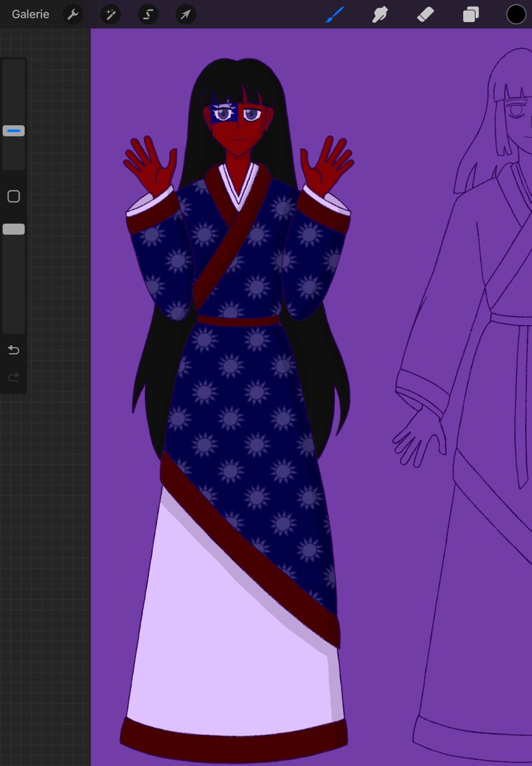Select the blue Brush tool
This screenshot has width=532, height=766.
pyautogui.click(x=334, y=13)
